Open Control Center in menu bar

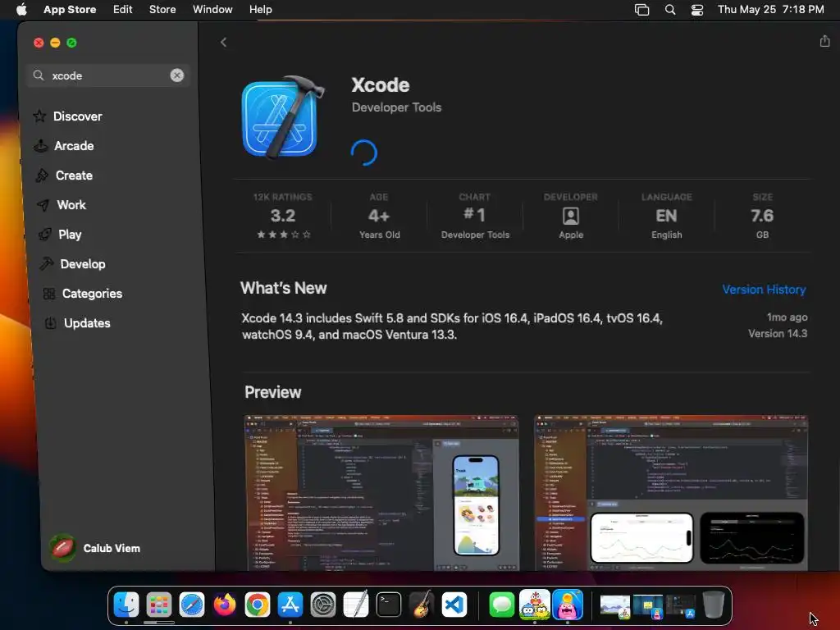697,10
